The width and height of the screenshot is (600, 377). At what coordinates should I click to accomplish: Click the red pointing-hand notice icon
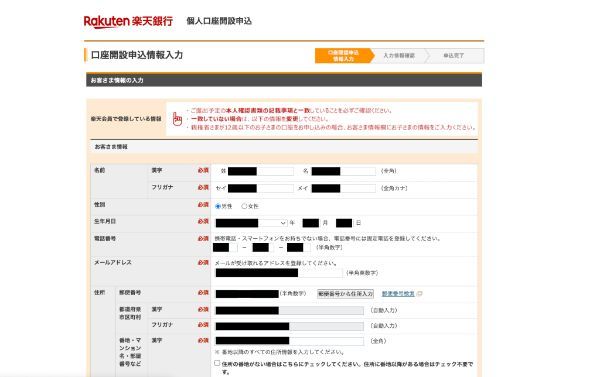tap(177, 119)
